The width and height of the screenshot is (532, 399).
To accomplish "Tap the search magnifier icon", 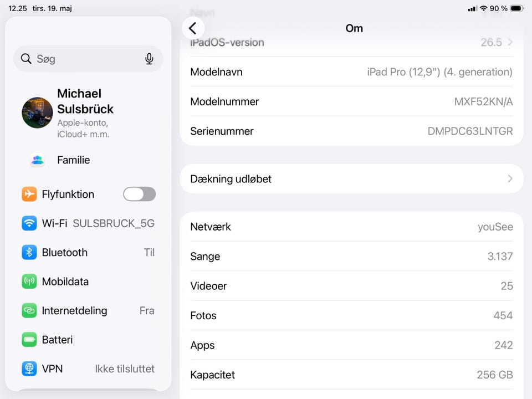I will 26,59.
